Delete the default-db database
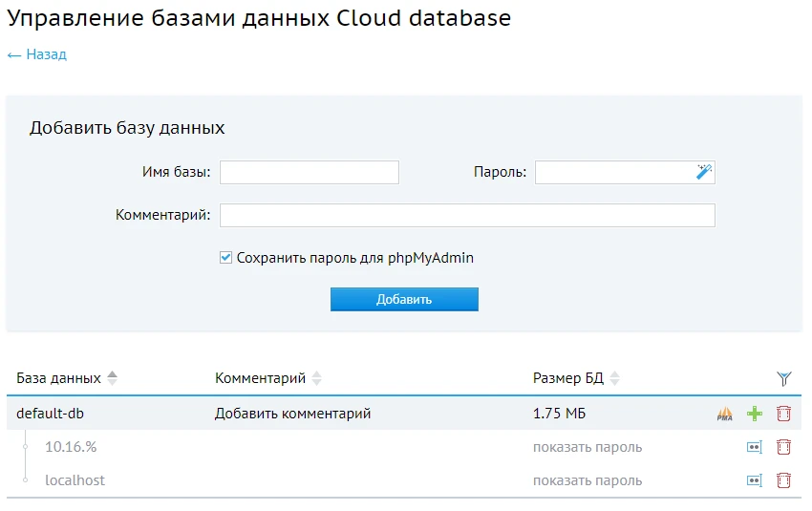The image size is (812, 511). coord(783,414)
